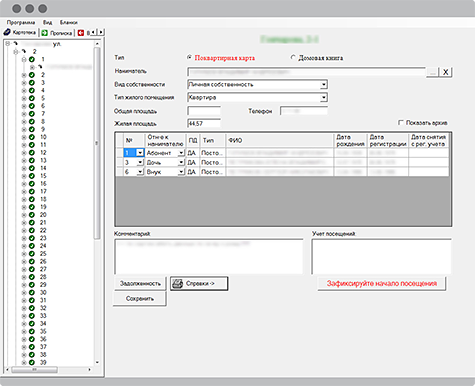The image size is (475, 386).
Task: Click the ФИО column header
Action: pyautogui.click(x=280, y=140)
